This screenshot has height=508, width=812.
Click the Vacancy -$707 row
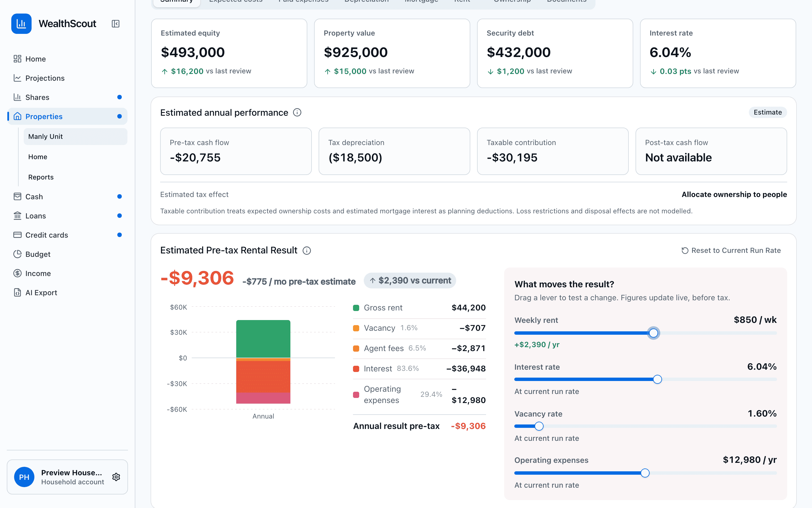click(x=419, y=328)
